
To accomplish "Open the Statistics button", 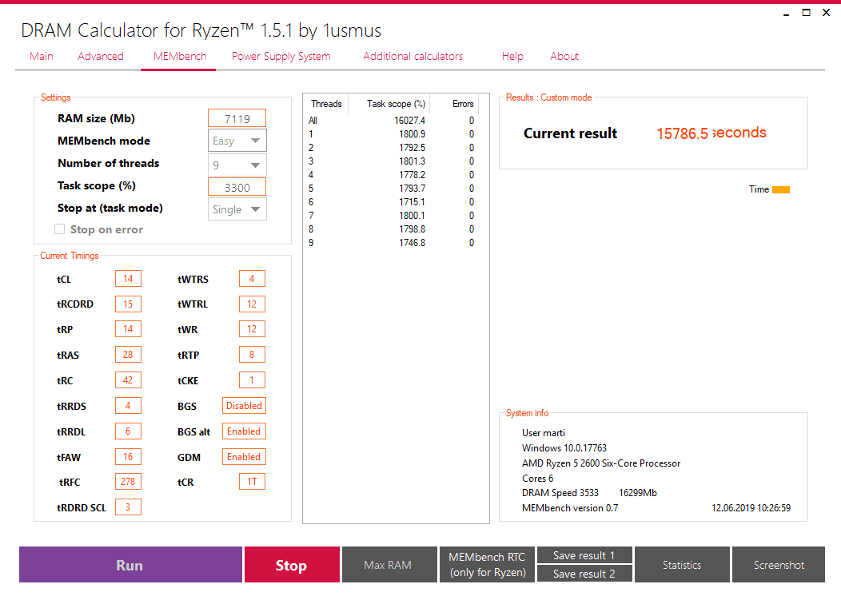I will pyautogui.click(x=682, y=565).
